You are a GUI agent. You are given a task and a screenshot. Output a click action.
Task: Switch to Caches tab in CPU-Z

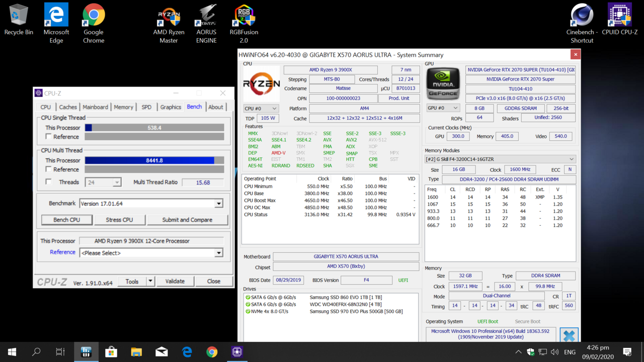click(x=68, y=107)
